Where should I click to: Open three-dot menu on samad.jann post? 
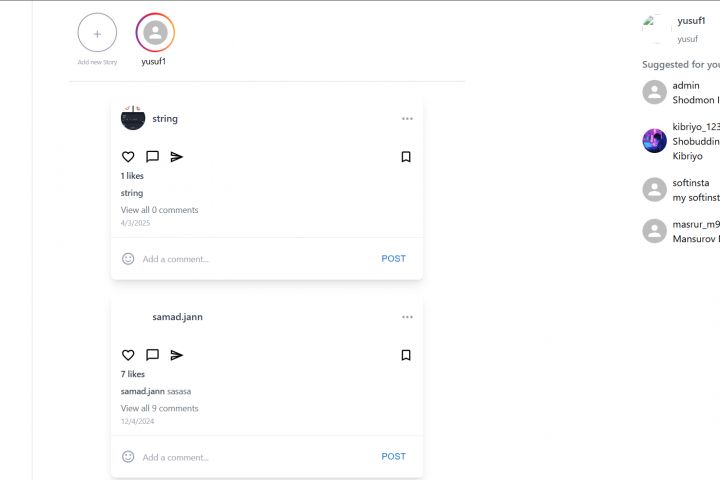[407, 317]
